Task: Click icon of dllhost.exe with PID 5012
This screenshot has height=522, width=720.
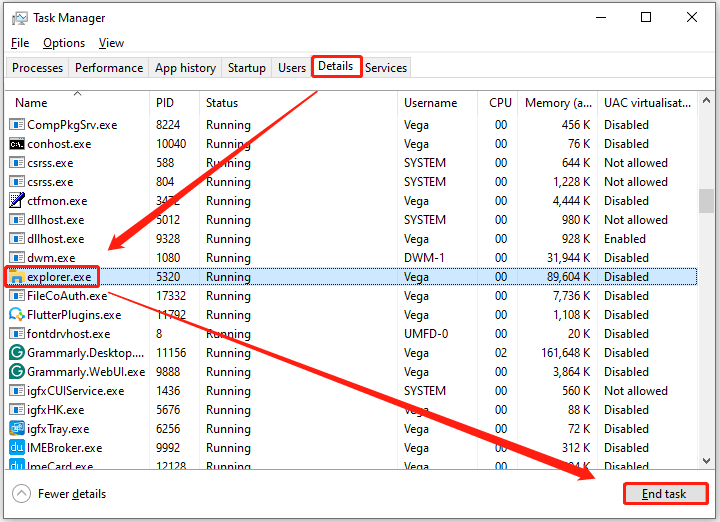Action: pyautogui.click(x=17, y=219)
